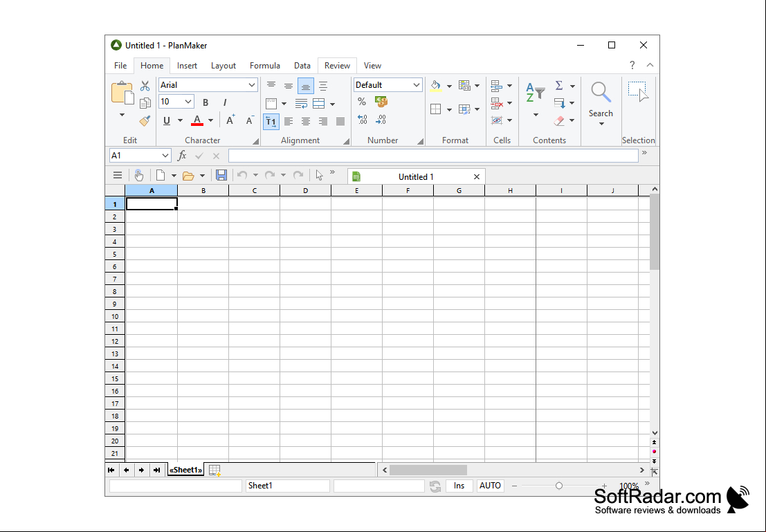Image resolution: width=766 pixels, height=532 pixels.
Task: Click the cell borders grid icon
Action: pos(436,109)
